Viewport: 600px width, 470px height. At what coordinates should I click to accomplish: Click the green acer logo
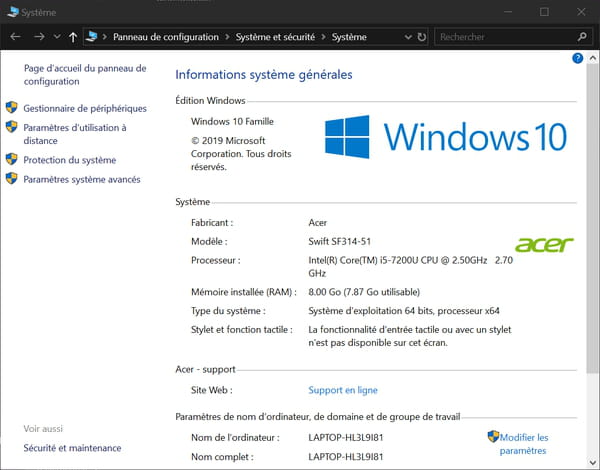[x=544, y=245]
